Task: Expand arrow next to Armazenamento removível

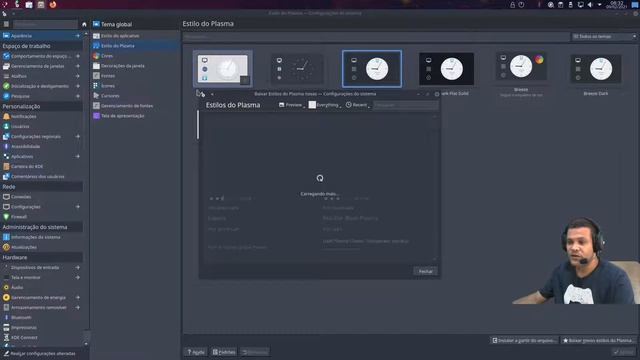Action: point(78,307)
